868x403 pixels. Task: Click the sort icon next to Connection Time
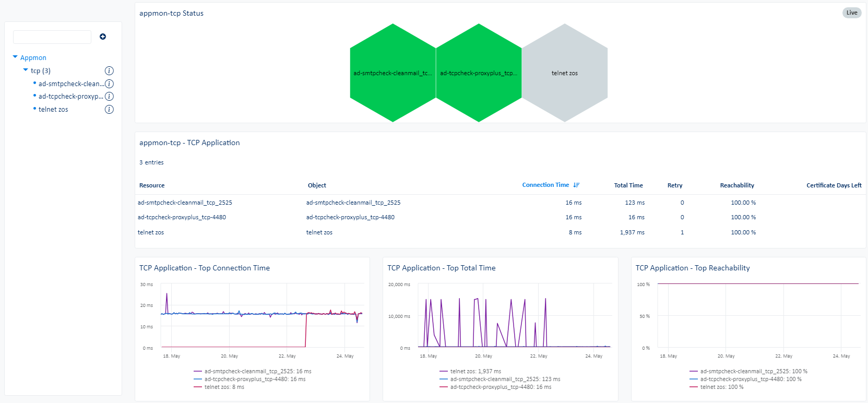(576, 185)
